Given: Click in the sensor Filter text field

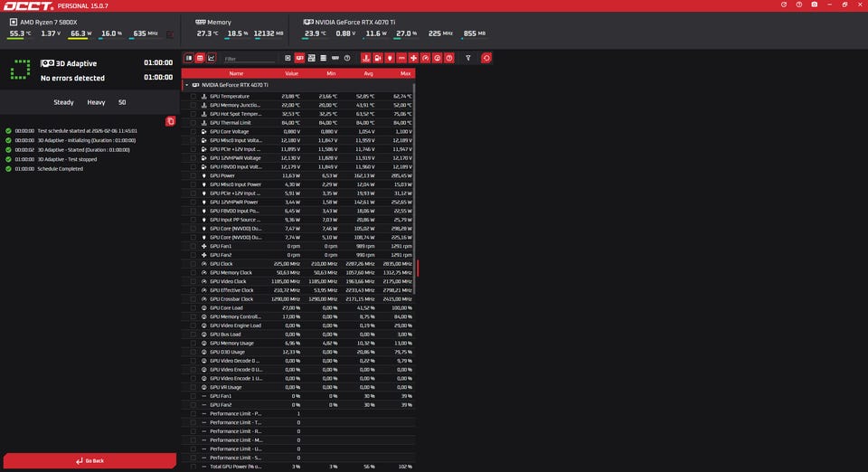Looking at the screenshot, I should tap(250, 59).
